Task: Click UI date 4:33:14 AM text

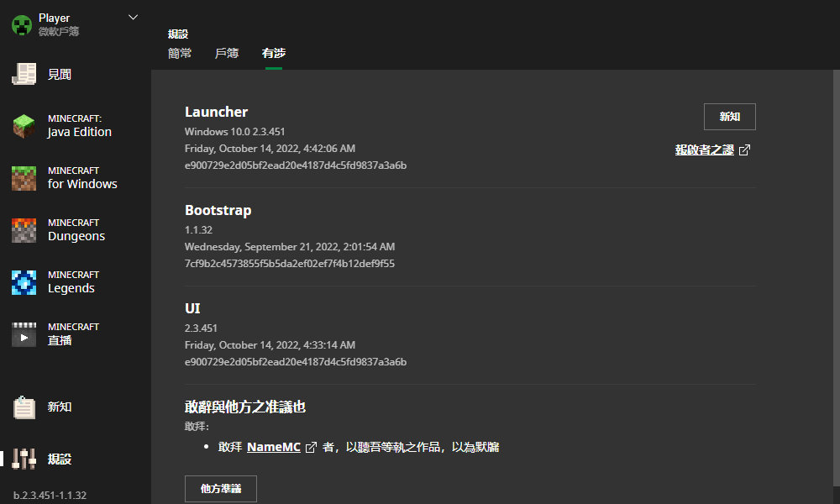Action: pyautogui.click(x=270, y=345)
